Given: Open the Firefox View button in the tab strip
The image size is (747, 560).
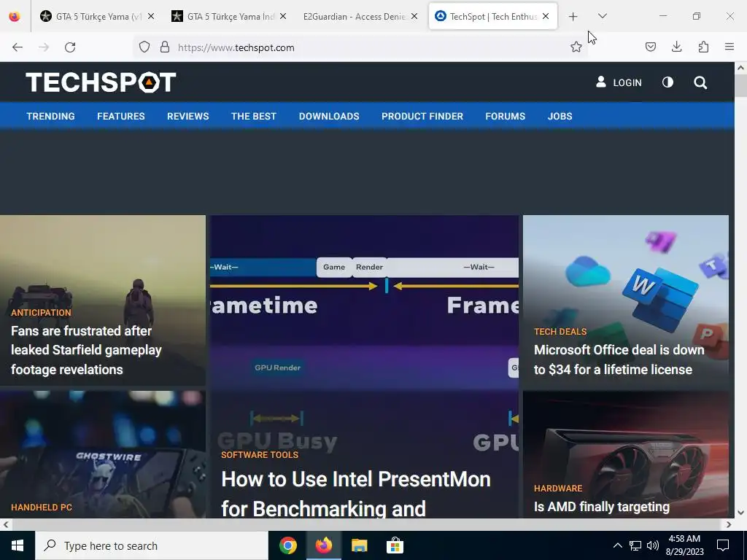Looking at the screenshot, I should pyautogui.click(x=15, y=17).
